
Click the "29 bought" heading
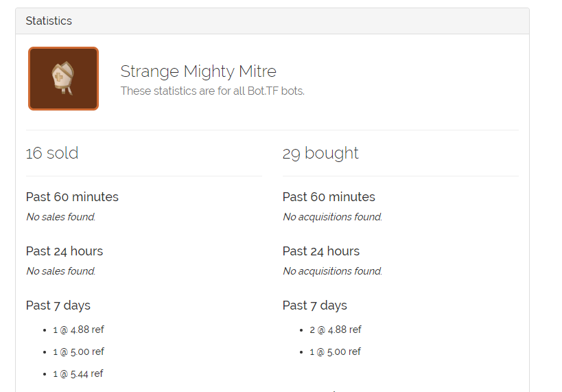320,153
